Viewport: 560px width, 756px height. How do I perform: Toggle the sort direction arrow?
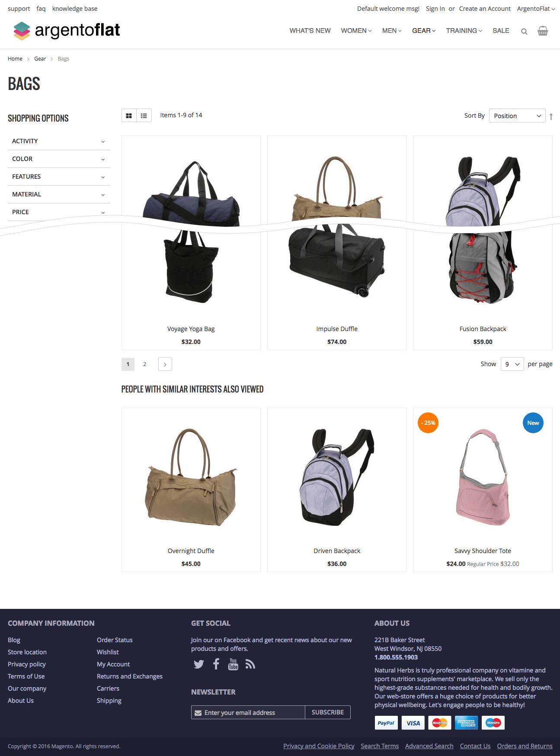(551, 116)
